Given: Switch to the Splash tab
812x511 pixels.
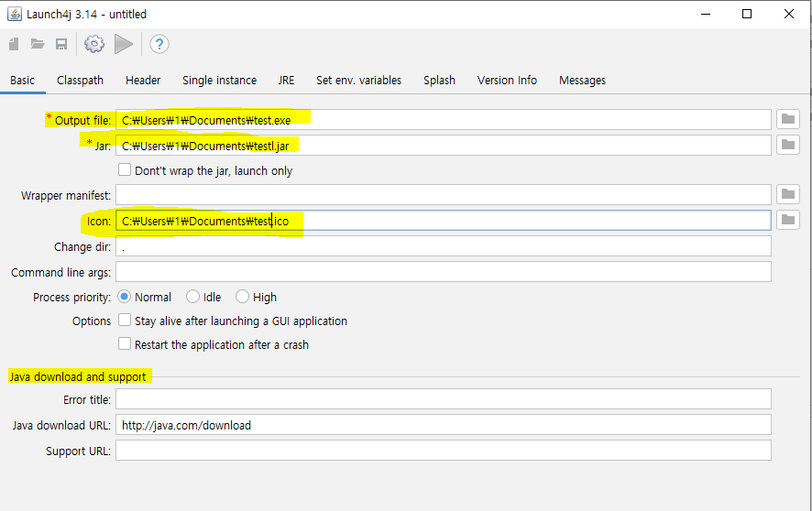Looking at the screenshot, I should click(439, 81).
